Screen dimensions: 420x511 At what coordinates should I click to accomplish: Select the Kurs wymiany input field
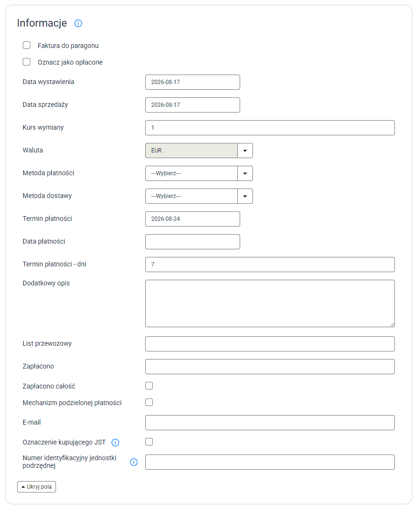pyautogui.click(x=270, y=128)
